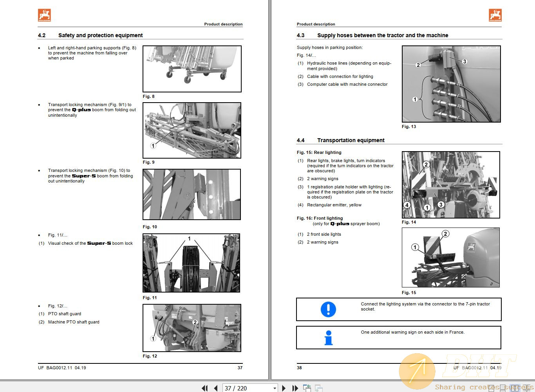Click the Fig. 12 PTO shaft guard image
The height and width of the screenshot is (392, 535).
pyautogui.click(x=192, y=328)
